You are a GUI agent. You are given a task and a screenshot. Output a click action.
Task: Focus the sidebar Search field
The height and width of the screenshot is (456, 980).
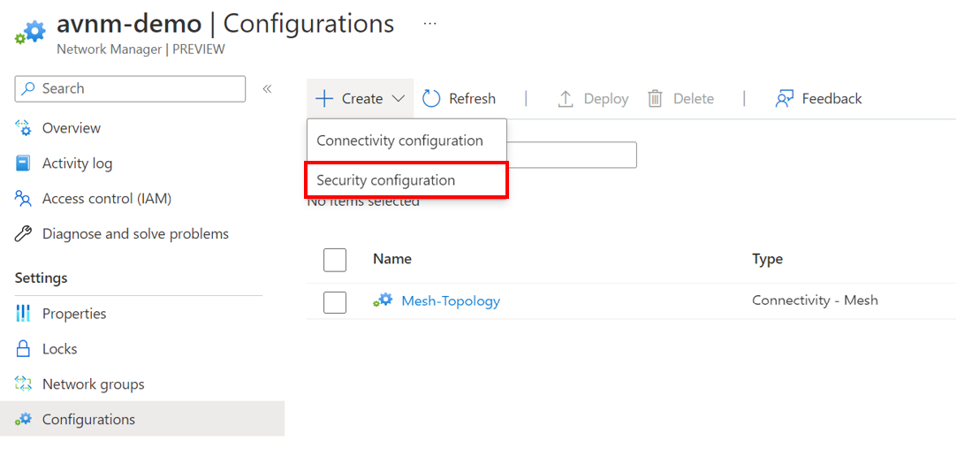coord(130,88)
